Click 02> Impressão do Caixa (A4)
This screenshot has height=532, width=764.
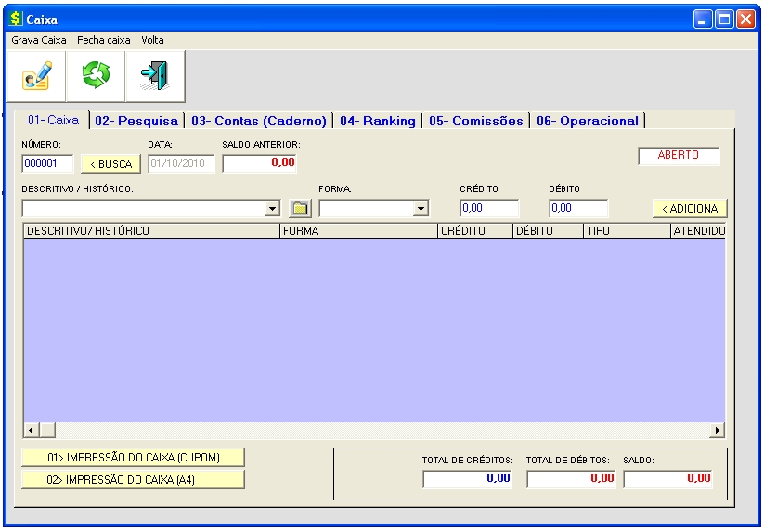coord(133,479)
